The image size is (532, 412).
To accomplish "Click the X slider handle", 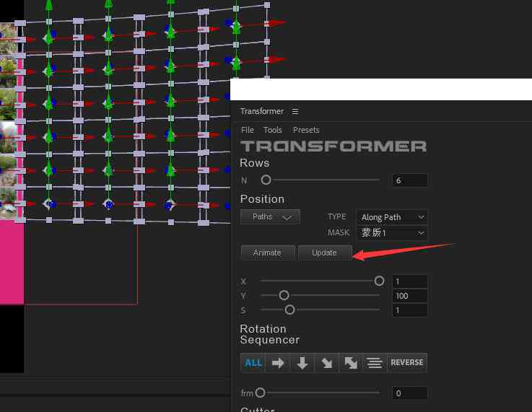I will [x=379, y=281].
